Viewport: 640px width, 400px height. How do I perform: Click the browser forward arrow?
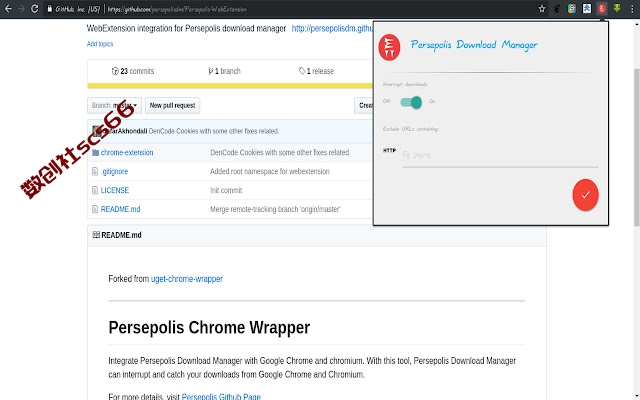pyautogui.click(x=21, y=9)
